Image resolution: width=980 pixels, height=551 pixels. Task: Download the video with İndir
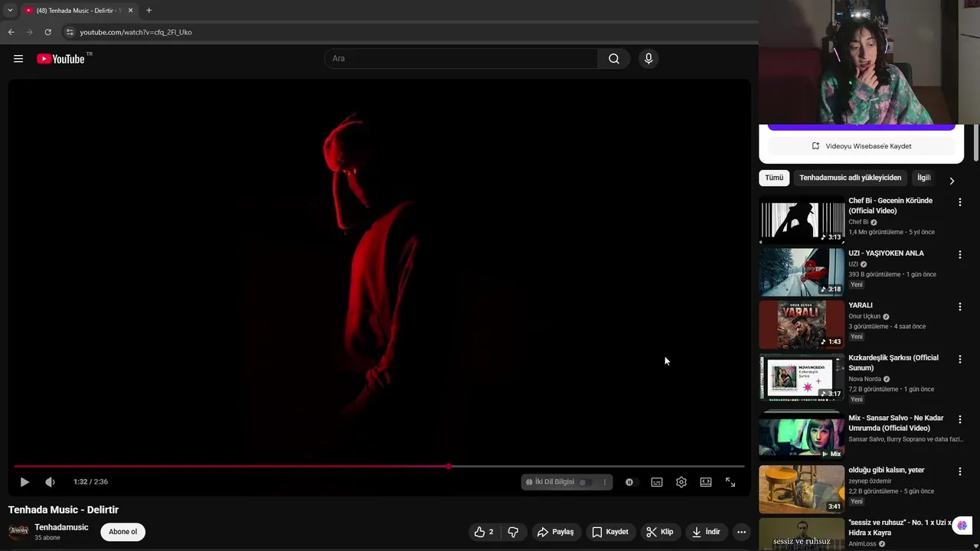click(706, 532)
